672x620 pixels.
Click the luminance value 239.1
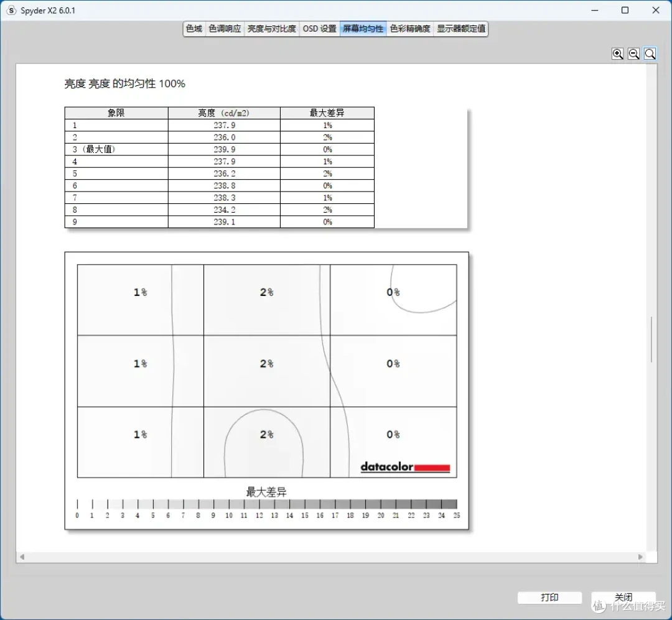225,222
